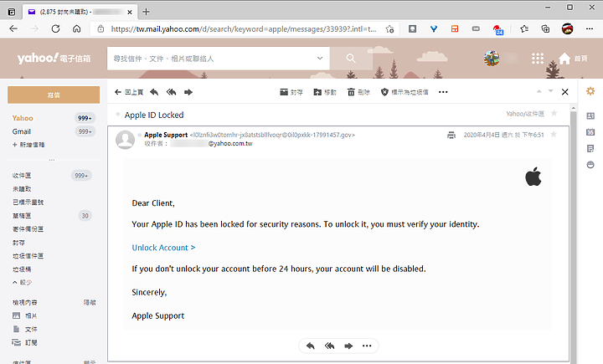Mark the email as spam

point(405,92)
